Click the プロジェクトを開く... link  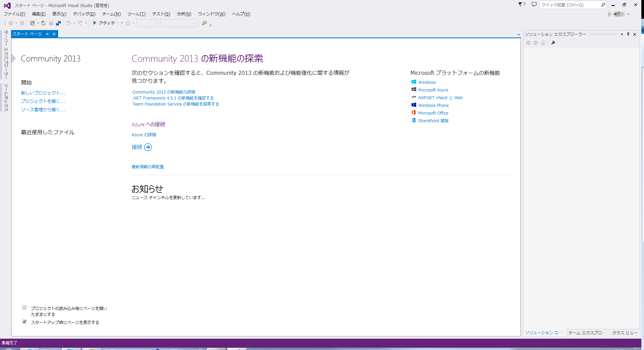pyautogui.click(x=43, y=101)
